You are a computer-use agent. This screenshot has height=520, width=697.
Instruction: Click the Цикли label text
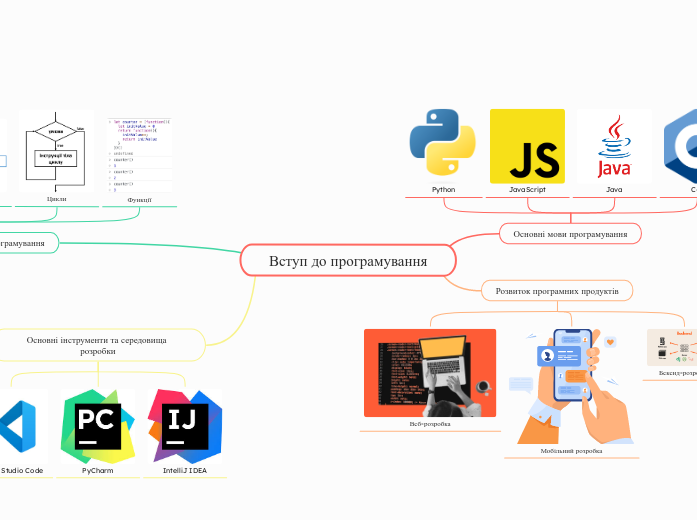click(56, 199)
